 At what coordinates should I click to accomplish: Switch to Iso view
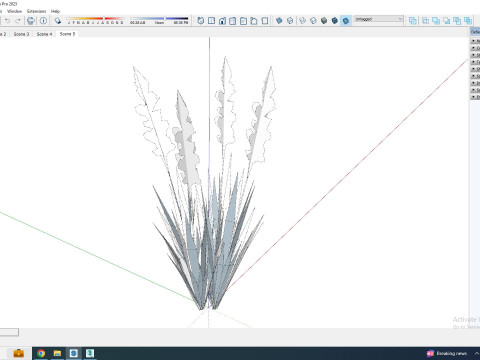(x=201, y=21)
